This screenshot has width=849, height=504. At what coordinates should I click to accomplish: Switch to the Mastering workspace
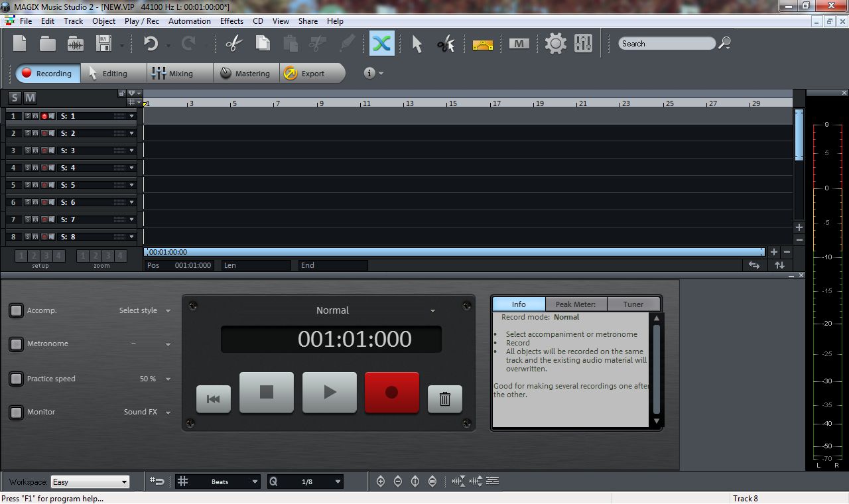[245, 73]
